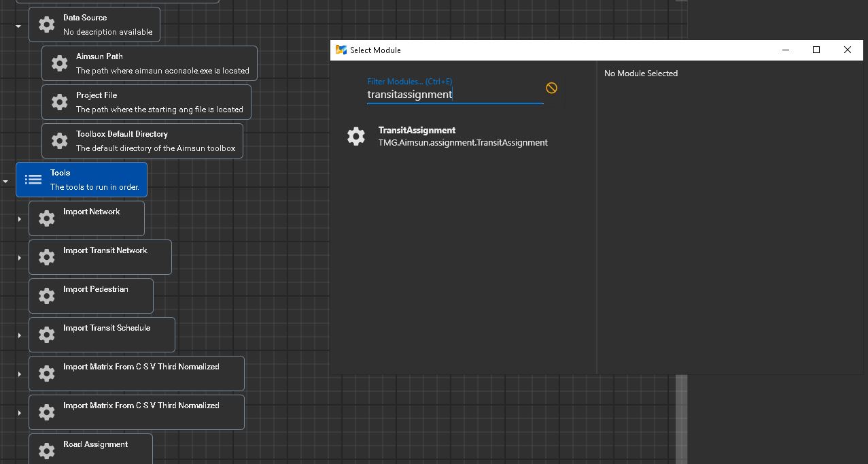Focus the Filter Modules input field

coord(454,94)
